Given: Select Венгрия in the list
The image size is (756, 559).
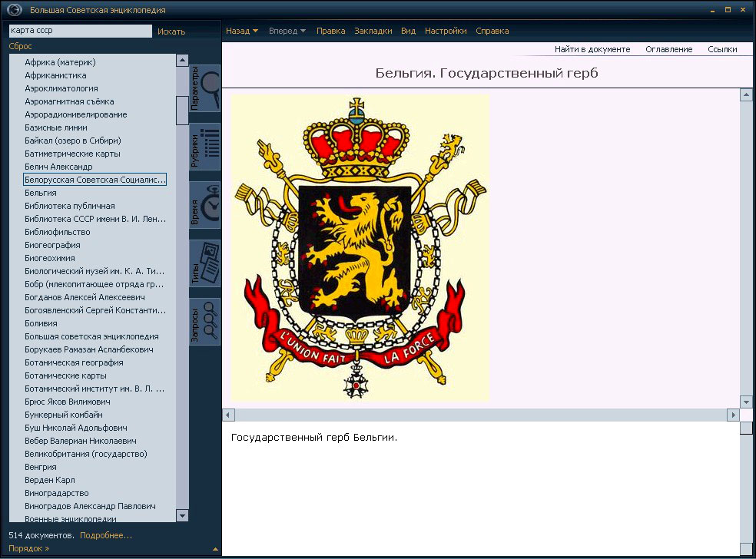Looking at the screenshot, I should (x=41, y=467).
